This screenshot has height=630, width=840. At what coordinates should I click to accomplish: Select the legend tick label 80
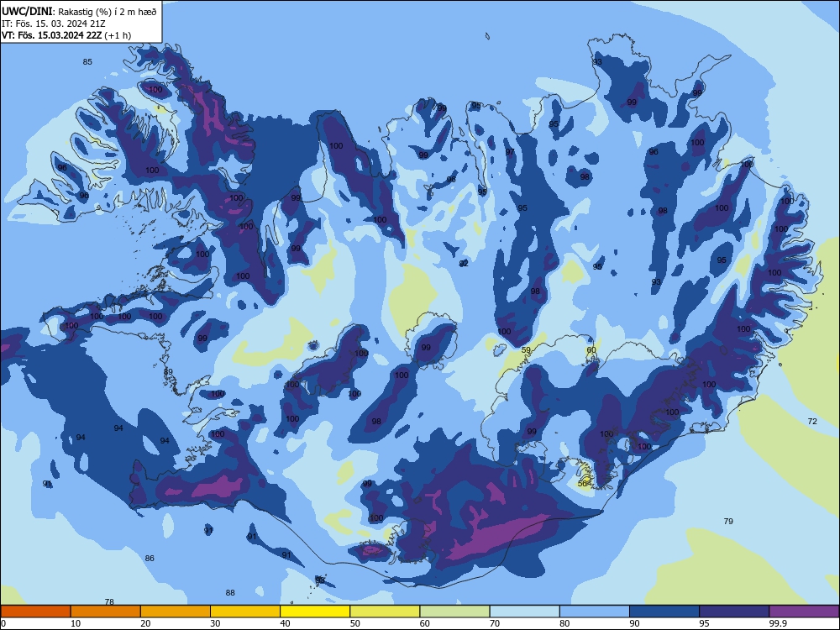[x=564, y=623]
